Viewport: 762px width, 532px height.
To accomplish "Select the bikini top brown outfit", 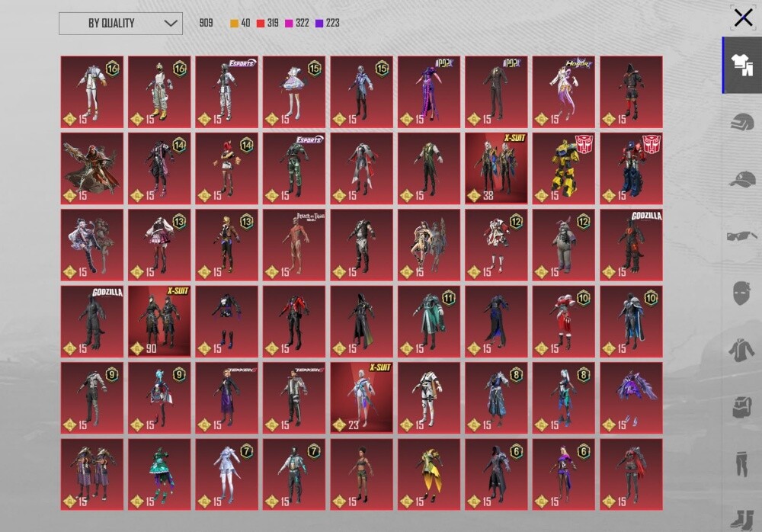I will (x=361, y=475).
